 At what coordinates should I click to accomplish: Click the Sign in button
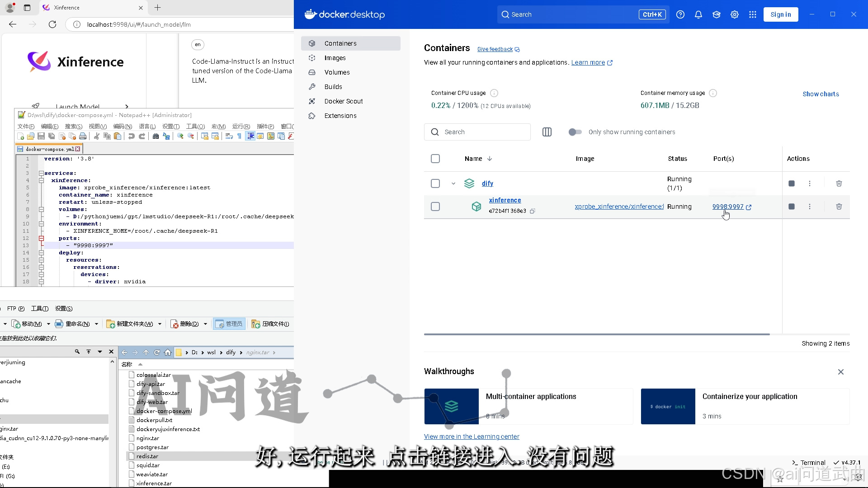780,14
